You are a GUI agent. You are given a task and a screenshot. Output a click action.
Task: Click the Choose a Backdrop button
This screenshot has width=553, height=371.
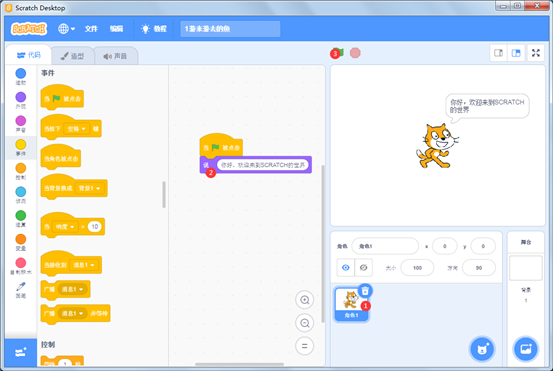click(x=526, y=349)
